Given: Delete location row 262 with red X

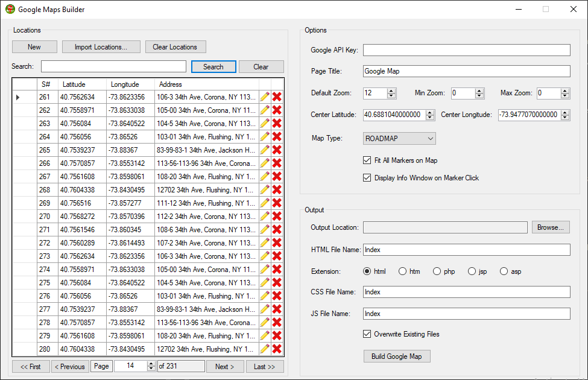Looking at the screenshot, I should pyautogui.click(x=277, y=110).
